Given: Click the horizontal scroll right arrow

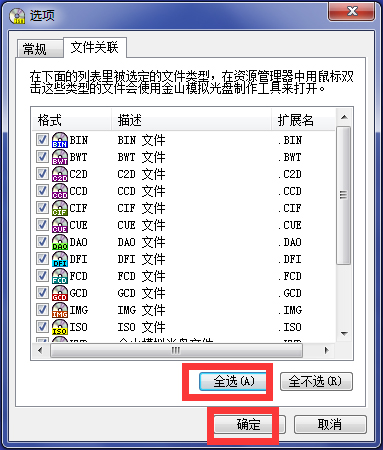Looking at the screenshot, I should pyautogui.click(x=327, y=350).
